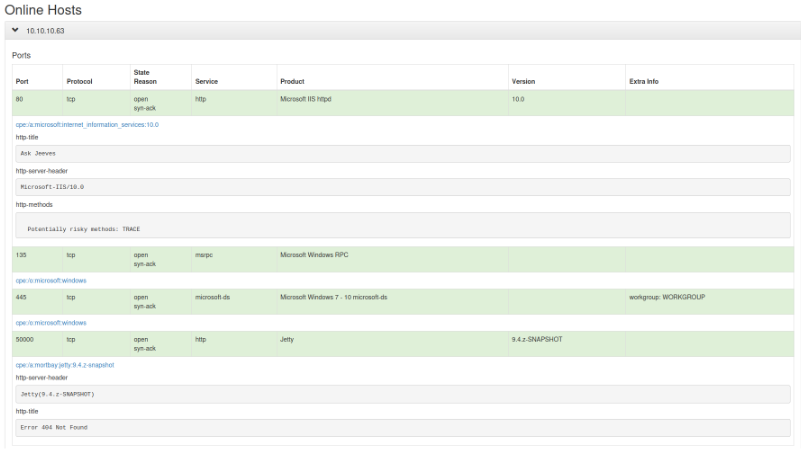Click the Service column header
Screen dimensions: 801x452
[x=206, y=81]
